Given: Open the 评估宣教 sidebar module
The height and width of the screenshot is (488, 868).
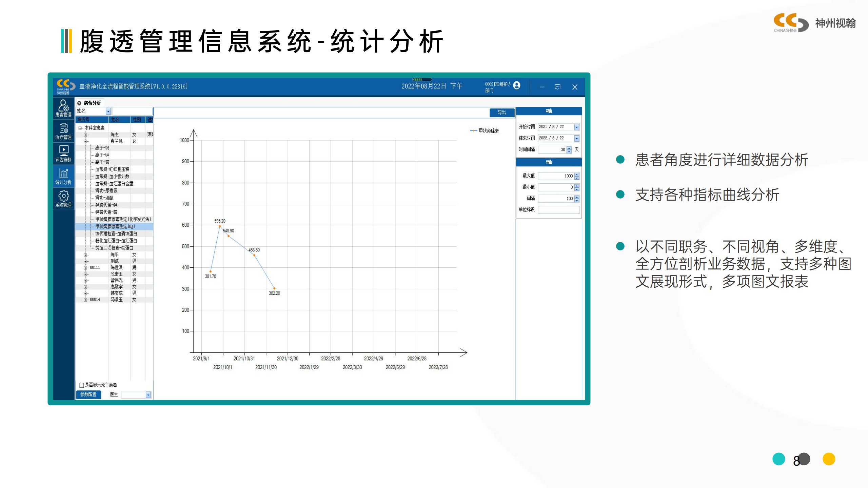Looking at the screenshot, I should point(63,154).
